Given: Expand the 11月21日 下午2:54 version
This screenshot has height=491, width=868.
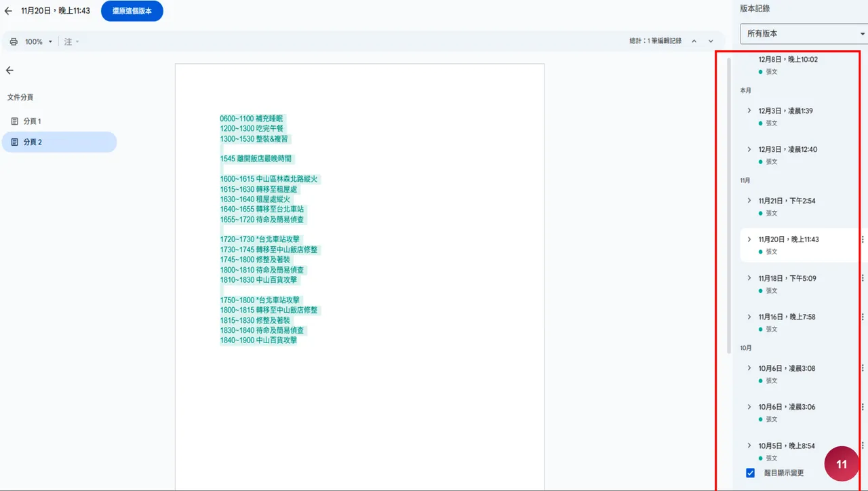Looking at the screenshot, I should click(x=749, y=201).
